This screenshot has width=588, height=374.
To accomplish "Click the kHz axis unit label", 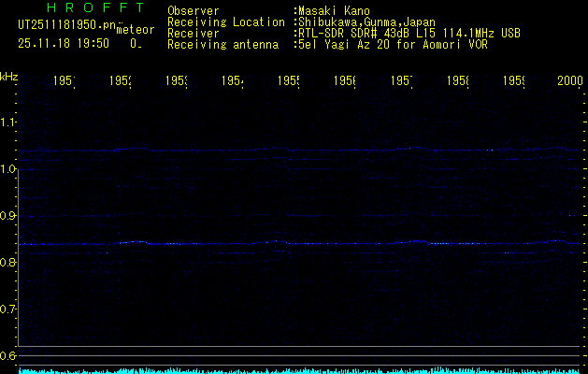I will 8,76.
